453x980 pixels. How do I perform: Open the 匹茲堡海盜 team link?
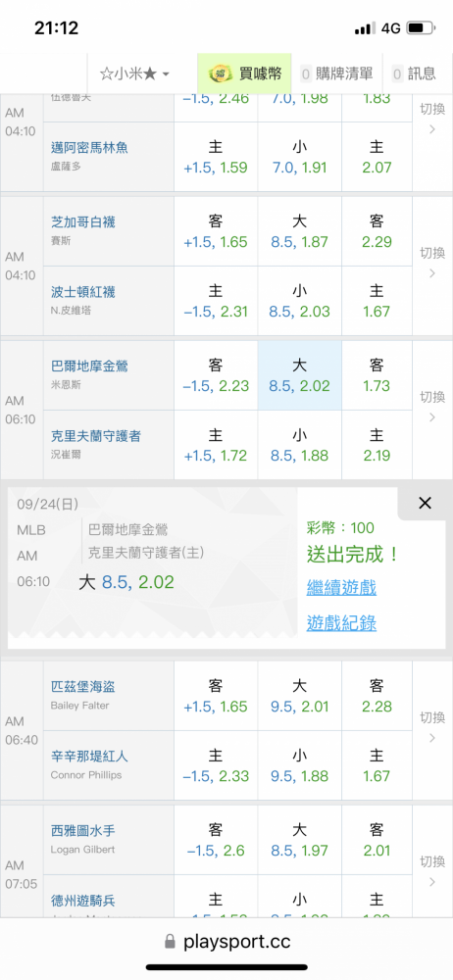click(x=82, y=687)
